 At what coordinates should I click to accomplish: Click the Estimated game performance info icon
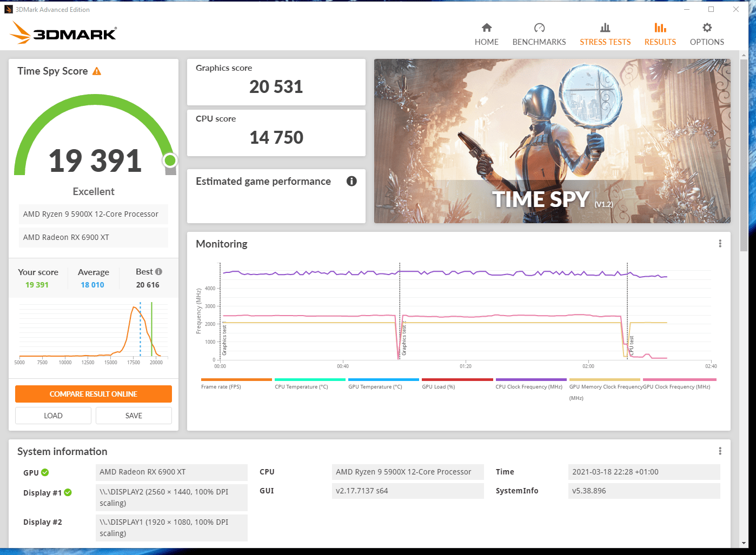[352, 181]
